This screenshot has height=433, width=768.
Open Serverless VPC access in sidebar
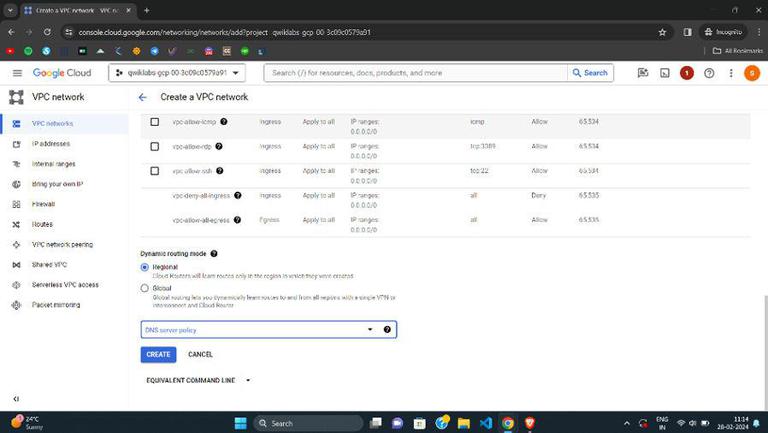[64, 285]
